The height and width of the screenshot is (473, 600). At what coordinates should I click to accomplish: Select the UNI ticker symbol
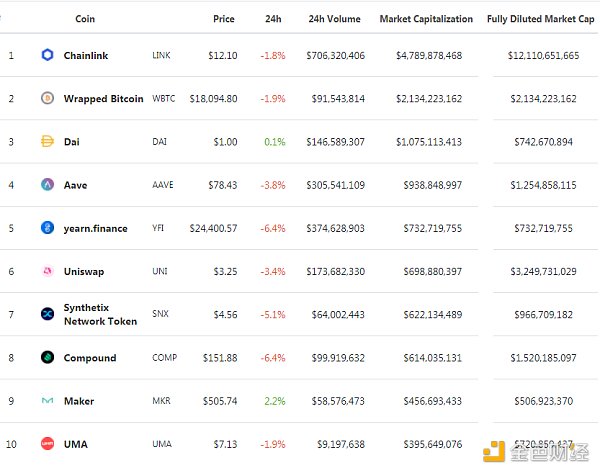pyautogui.click(x=160, y=271)
